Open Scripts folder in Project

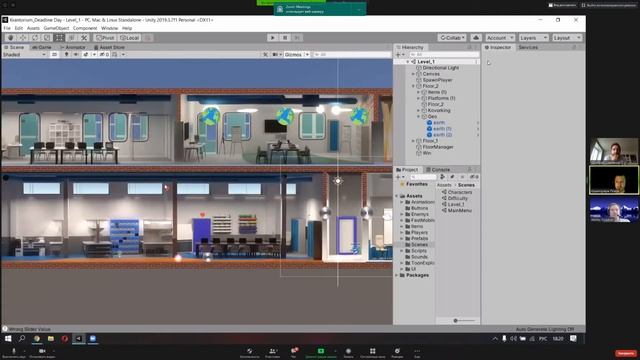[x=419, y=251]
